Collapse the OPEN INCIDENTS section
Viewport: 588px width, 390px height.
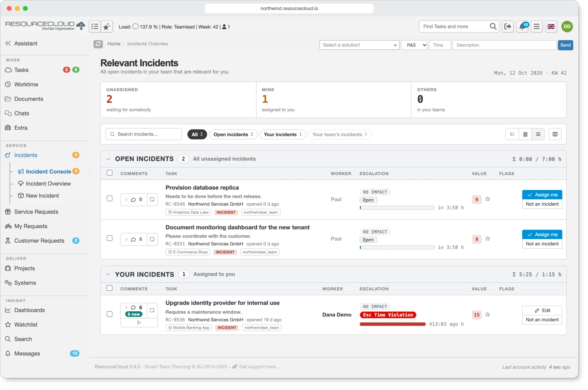[108, 159]
